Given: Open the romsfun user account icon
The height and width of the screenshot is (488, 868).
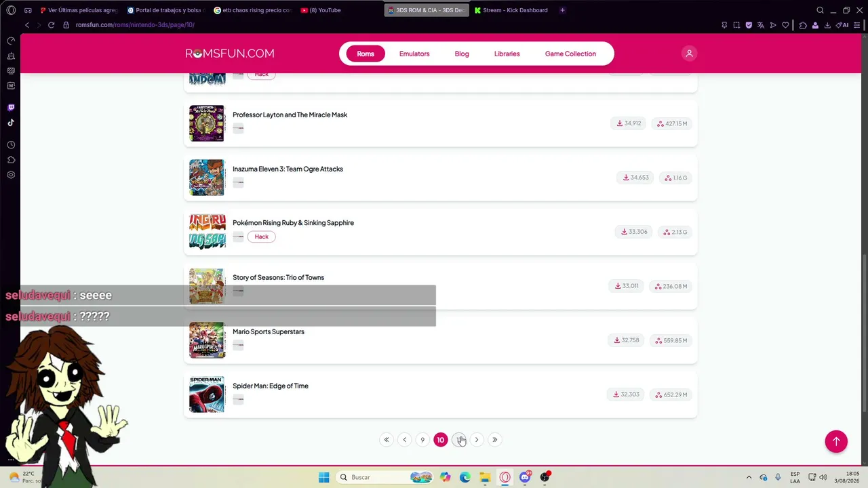Looking at the screenshot, I should [689, 54].
